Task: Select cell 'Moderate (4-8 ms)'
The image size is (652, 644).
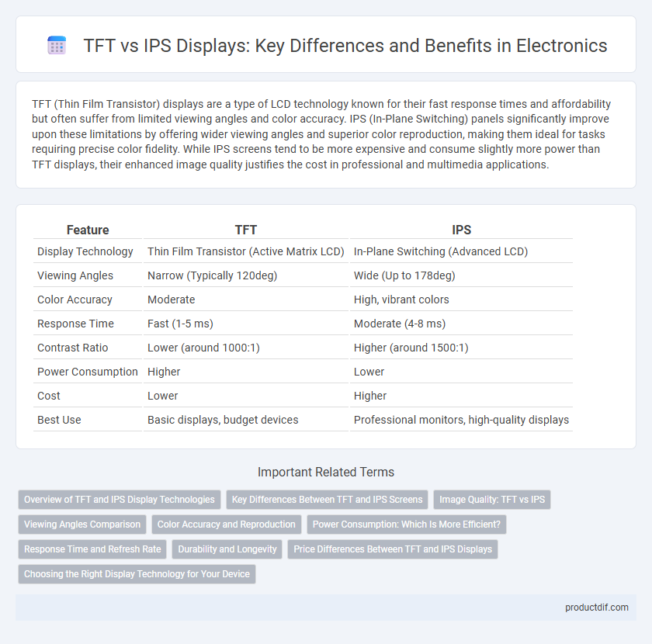Action: coord(400,324)
